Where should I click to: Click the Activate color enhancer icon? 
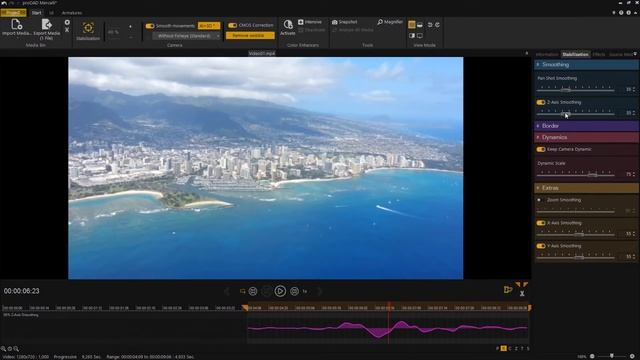click(x=288, y=24)
